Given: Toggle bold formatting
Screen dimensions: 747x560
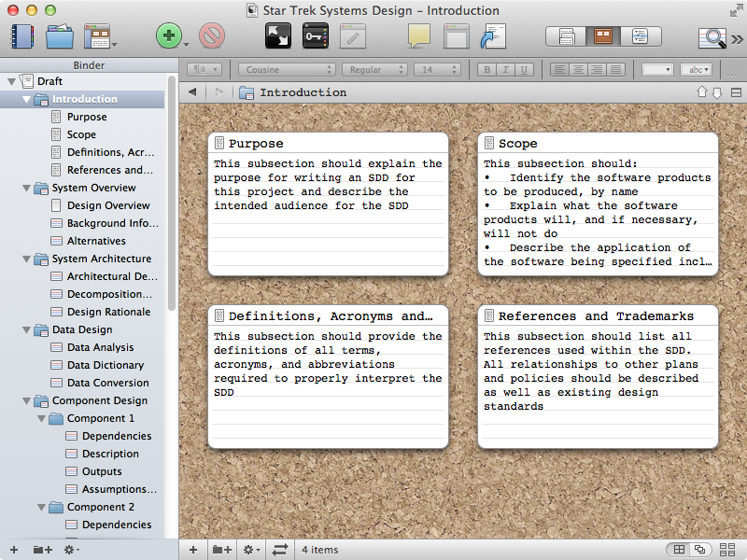Looking at the screenshot, I should (486, 69).
